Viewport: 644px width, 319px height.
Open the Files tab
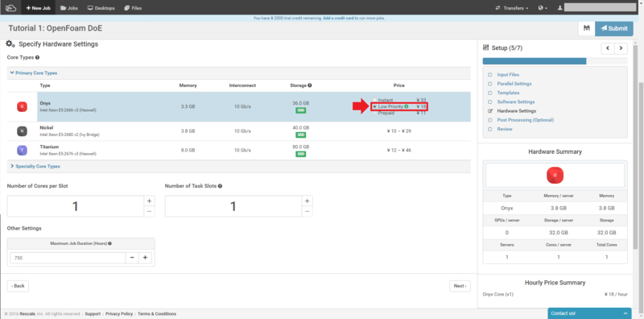(x=133, y=8)
